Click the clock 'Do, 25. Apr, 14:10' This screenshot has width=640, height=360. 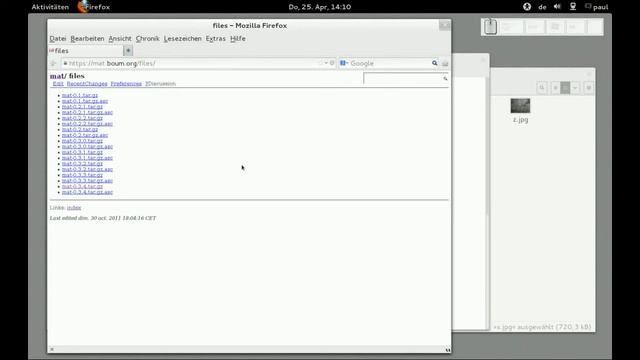tap(320, 7)
